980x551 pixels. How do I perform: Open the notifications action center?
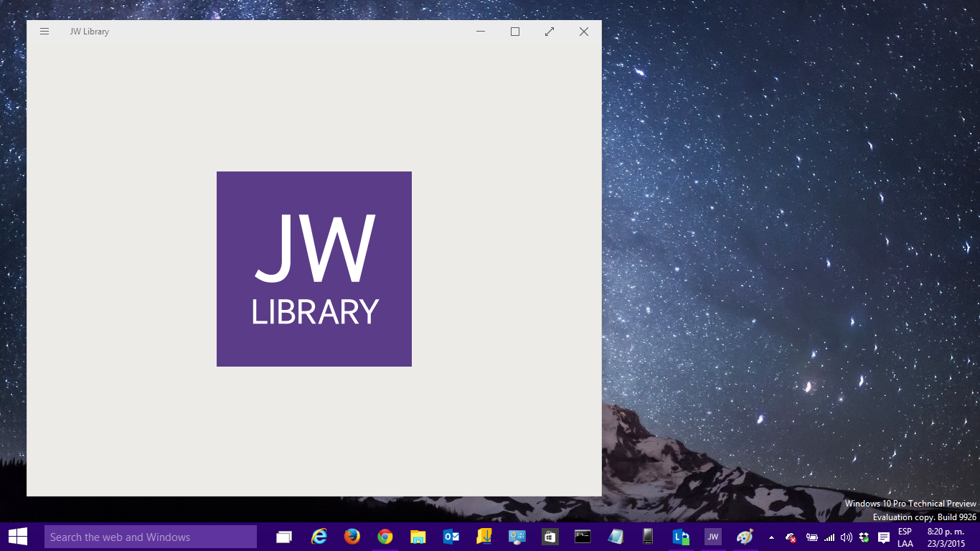[884, 537]
